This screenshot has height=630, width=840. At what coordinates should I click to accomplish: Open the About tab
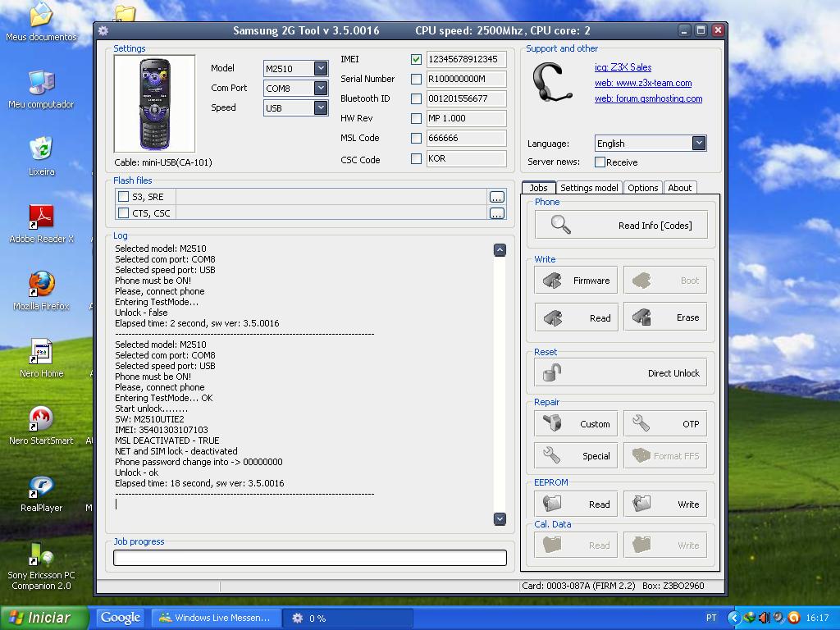pyautogui.click(x=680, y=188)
